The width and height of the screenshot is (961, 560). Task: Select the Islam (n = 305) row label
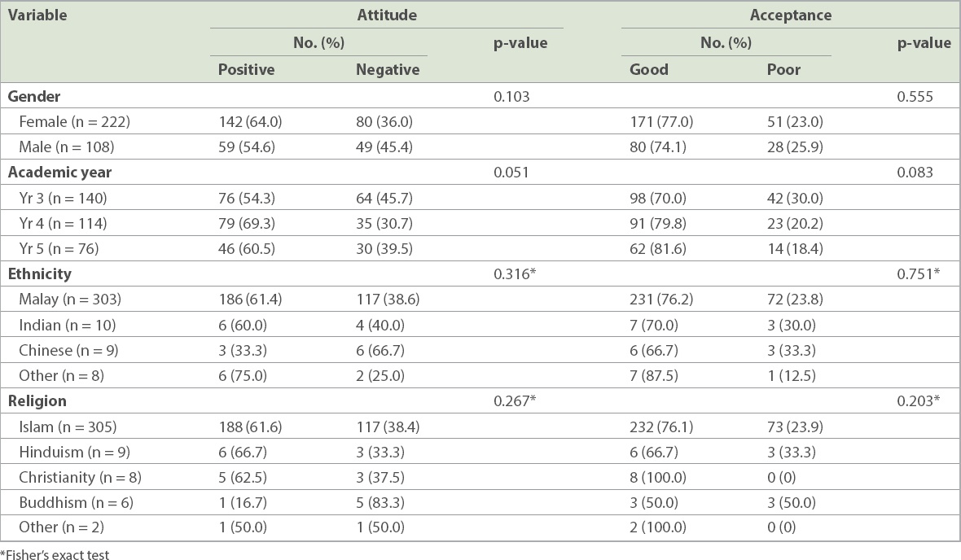pyautogui.click(x=68, y=427)
